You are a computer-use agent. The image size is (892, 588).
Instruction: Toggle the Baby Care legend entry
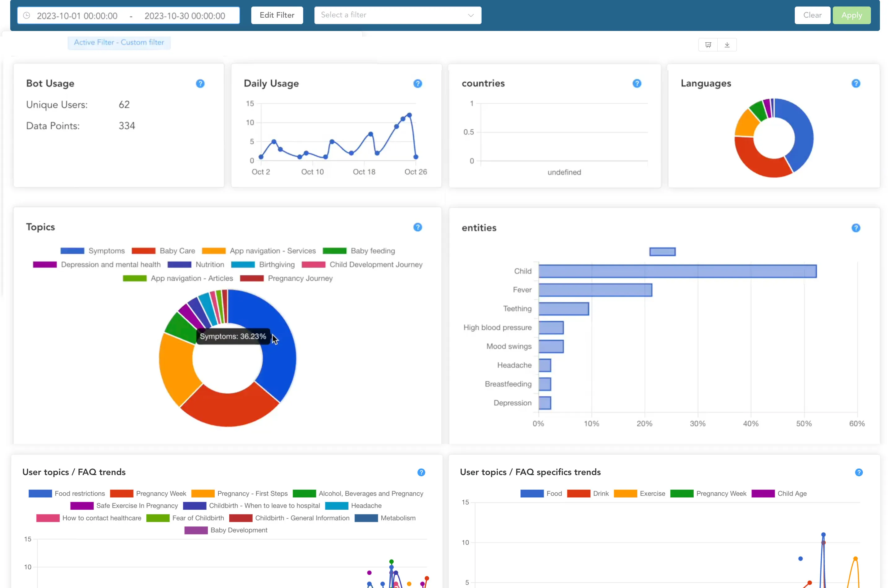click(177, 251)
